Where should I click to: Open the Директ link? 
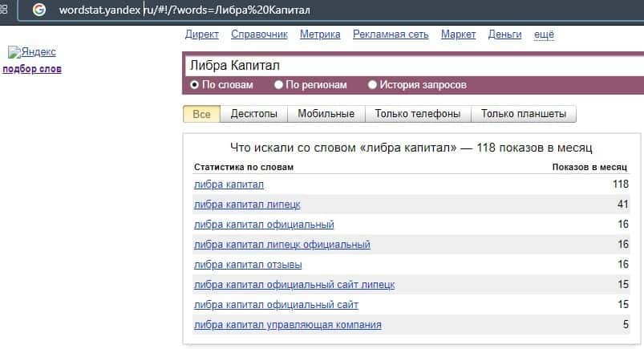[x=201, y=34]
